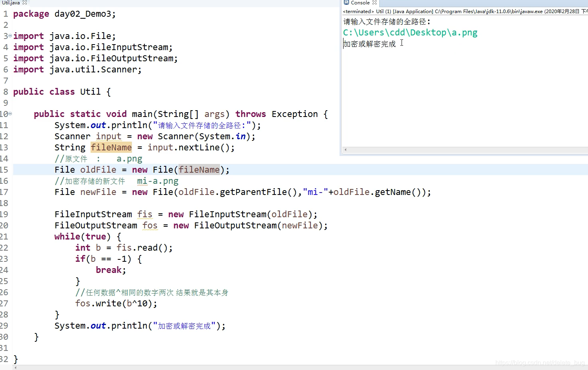Click 'throws' keyword on line 10
This screenshot has width=588, height=370.
coord(250,114)
